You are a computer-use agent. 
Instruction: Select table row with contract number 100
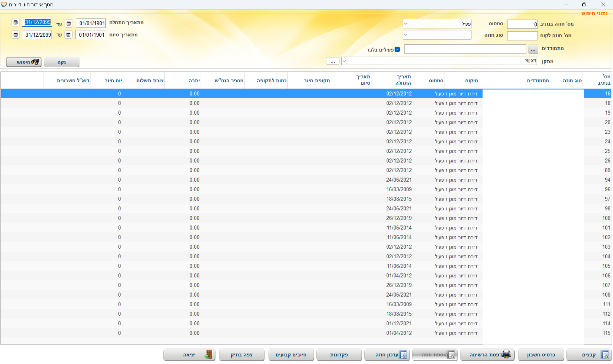606,218
